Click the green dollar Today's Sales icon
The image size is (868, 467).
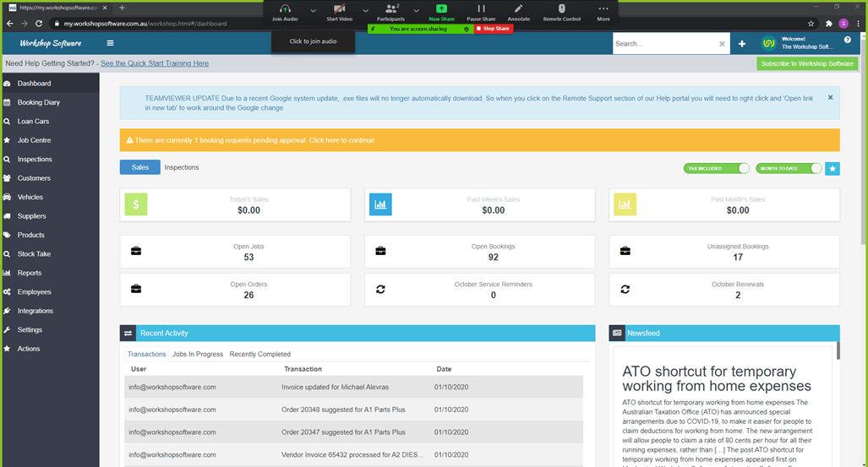[135, 204]
